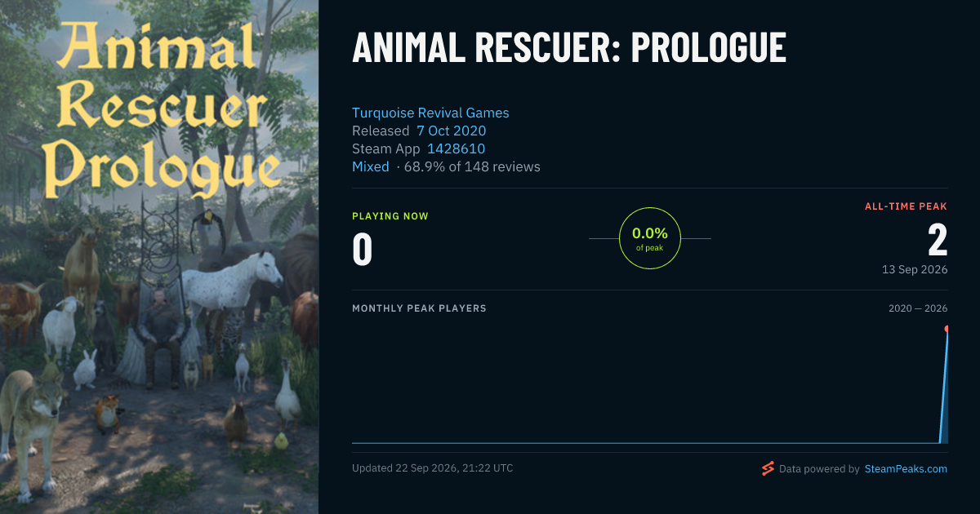The width and height of the screenshot is (980, 514).
Task: Click the 2020 — 2026 range label
Action: [x=918, y=308]
